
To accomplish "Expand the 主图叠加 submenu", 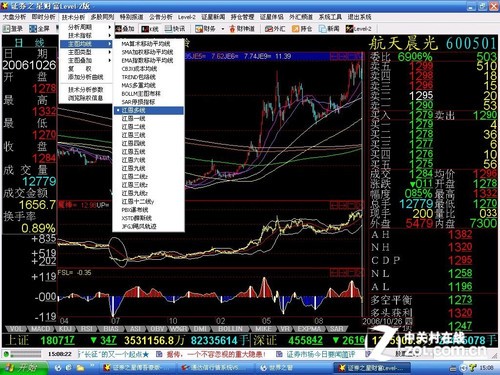I will coord(86,60).
